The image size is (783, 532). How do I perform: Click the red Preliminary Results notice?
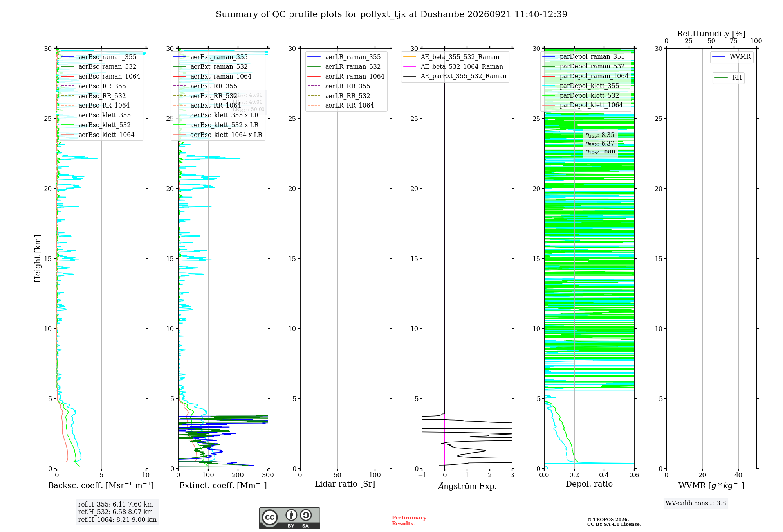point(409,521)
